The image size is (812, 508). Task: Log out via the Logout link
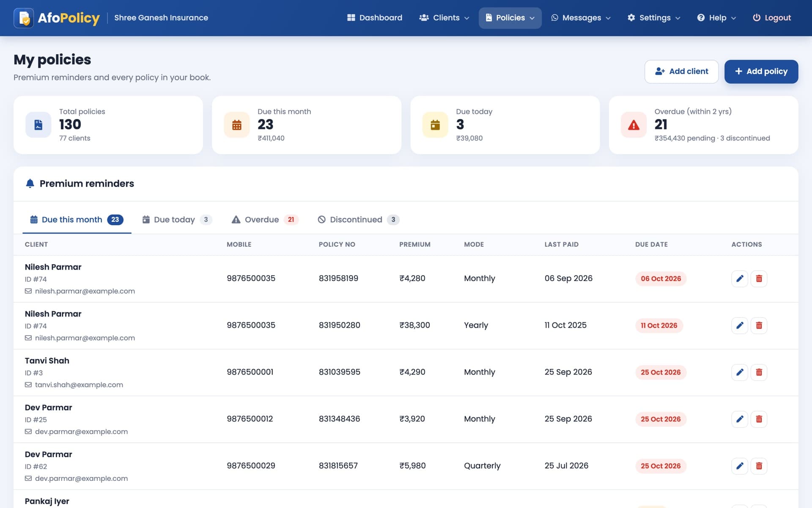(x=772, y=18)
